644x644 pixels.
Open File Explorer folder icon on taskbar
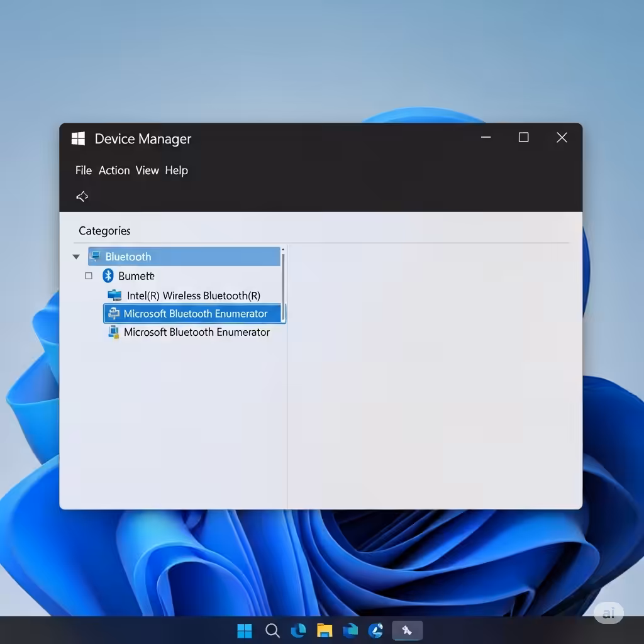coord(325,630)
